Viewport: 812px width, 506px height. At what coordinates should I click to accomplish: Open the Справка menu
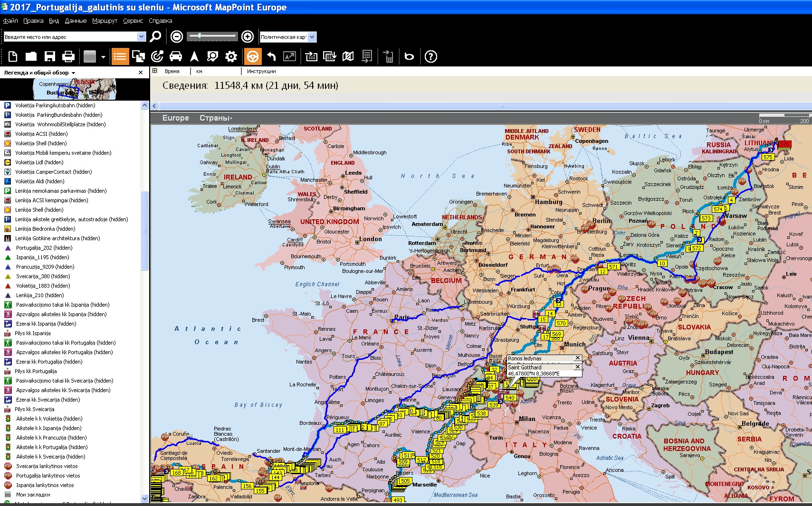161,21
